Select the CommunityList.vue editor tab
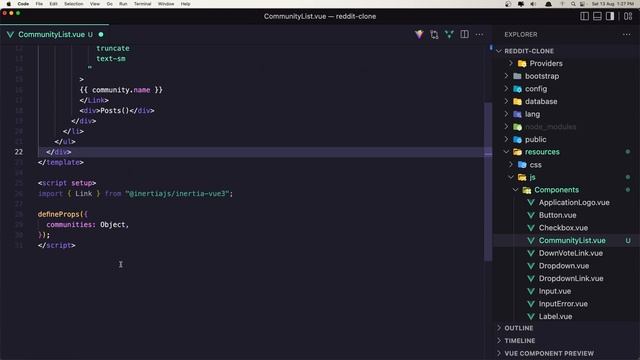The width and height of the screenshot is (640, 360). (55, 35)
